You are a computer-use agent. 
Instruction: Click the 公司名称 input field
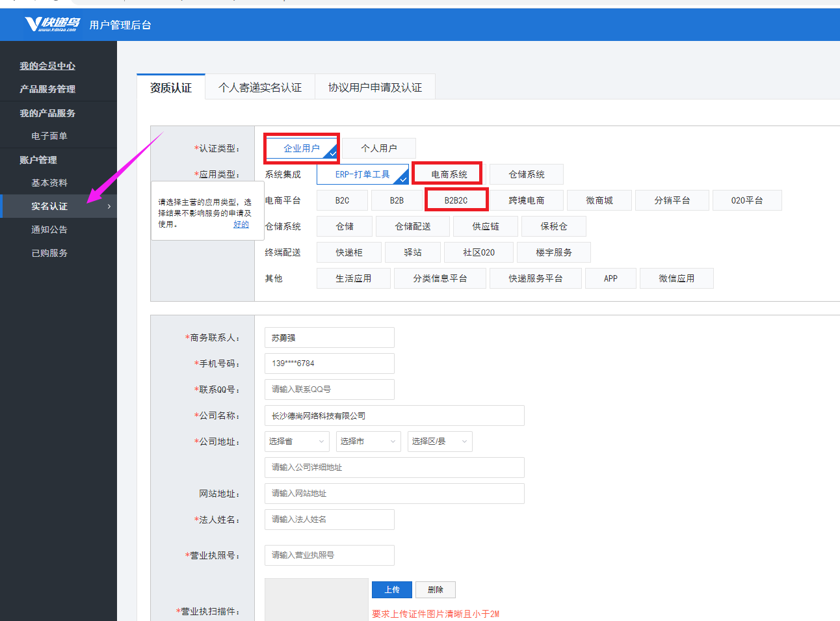[x=395, y=416]
